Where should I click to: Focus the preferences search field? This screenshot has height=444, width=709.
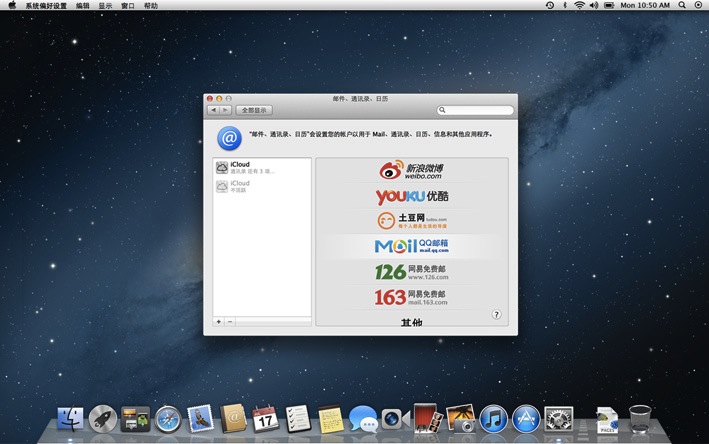pos(475,110)
